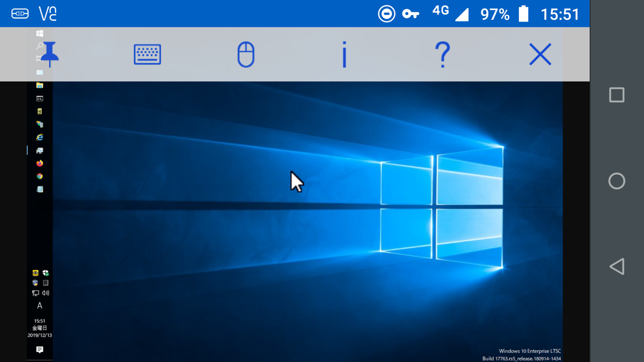This screenshot has width=644, height=362.
Task: Open Windows Start menu on remote desktop
Action: point(40,33)
